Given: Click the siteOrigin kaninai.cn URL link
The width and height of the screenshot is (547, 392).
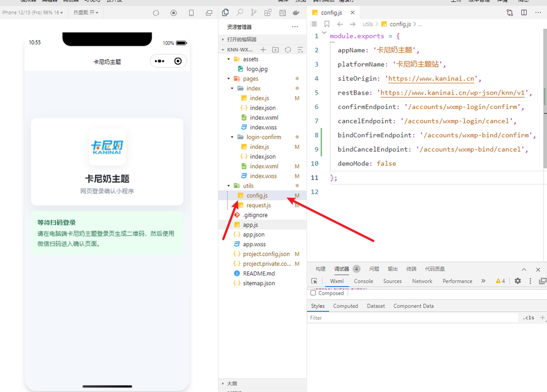Looking at the screenshot, I should 431,79.
